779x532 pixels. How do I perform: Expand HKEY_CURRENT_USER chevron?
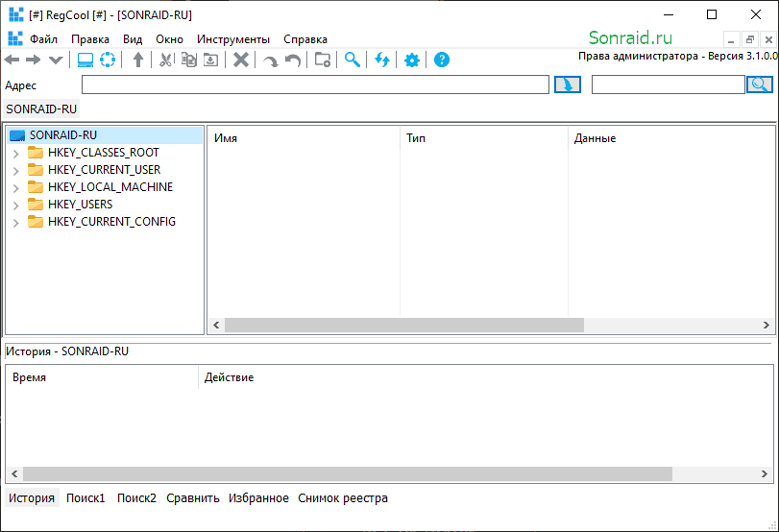click(16, 171)
